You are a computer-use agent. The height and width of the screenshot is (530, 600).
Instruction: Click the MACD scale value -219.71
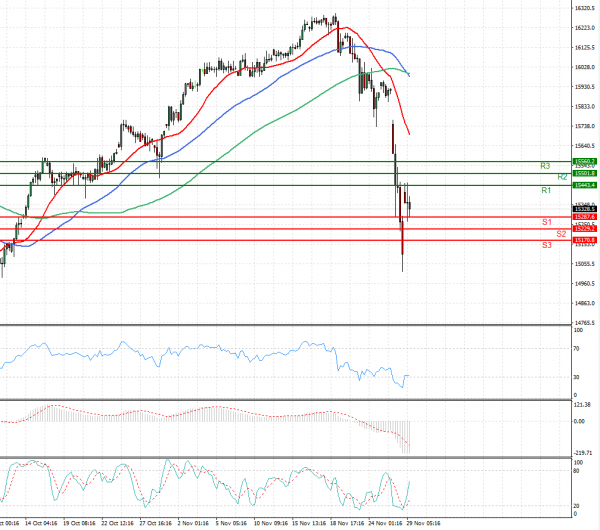583,453
